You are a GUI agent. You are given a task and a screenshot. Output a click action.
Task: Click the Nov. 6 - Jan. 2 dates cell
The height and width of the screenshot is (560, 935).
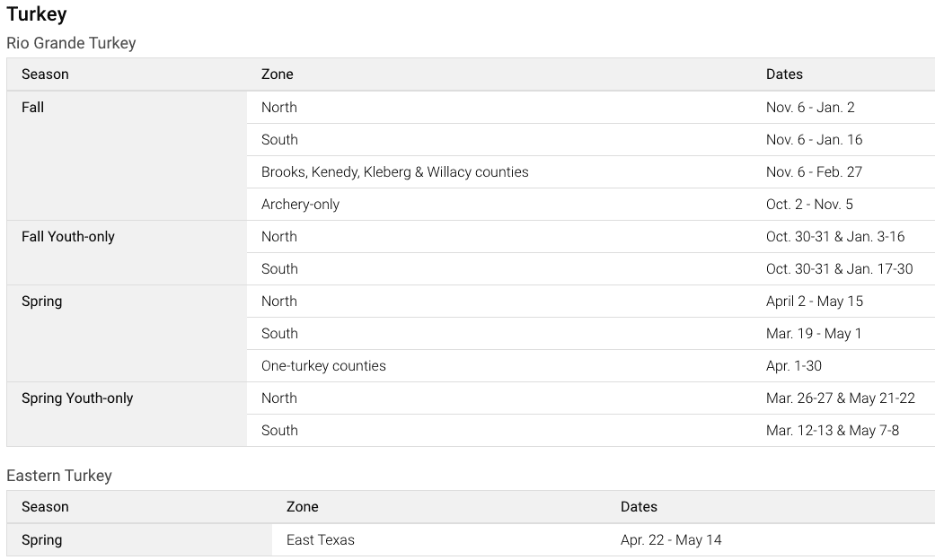(x=810, y=108)
